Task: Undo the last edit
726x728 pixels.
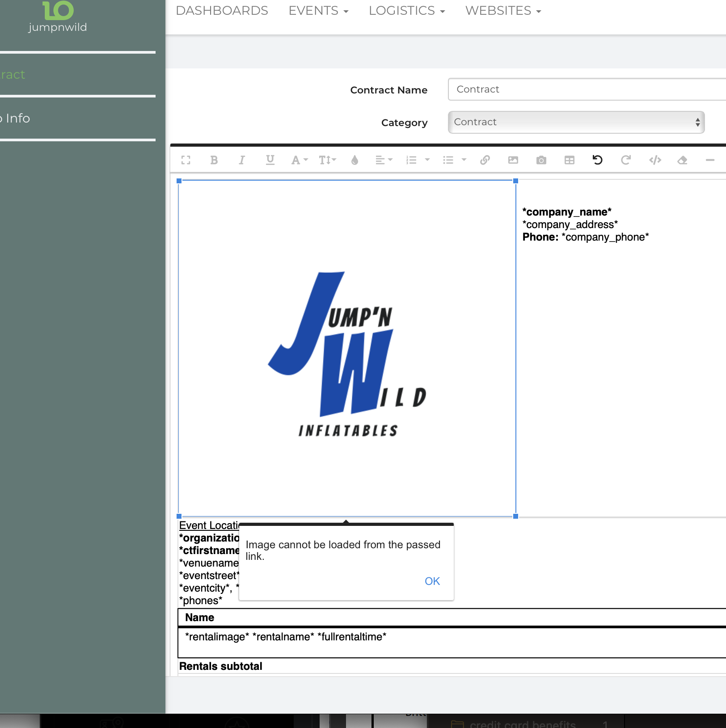Action: (598, 160)
